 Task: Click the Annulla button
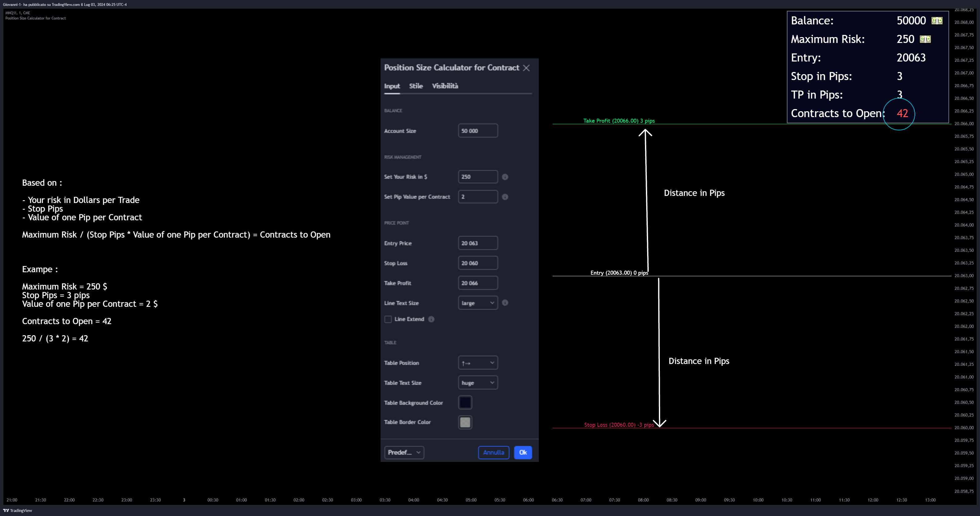[x=494, y=452]
